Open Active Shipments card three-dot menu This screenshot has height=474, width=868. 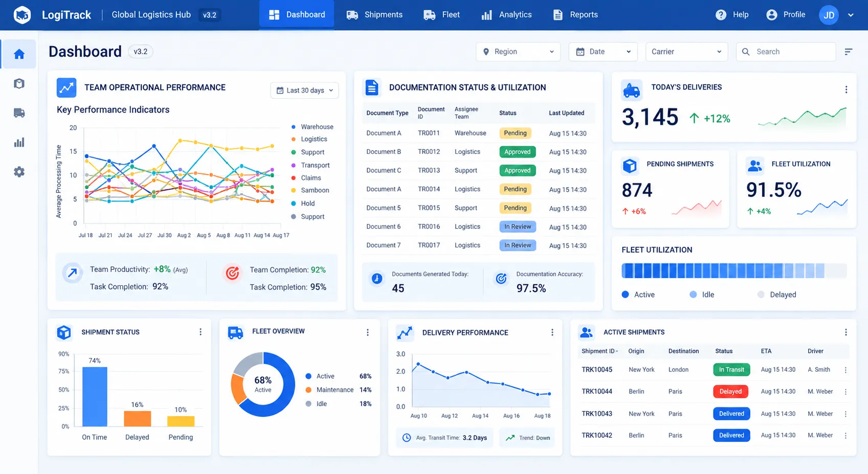[845, 332]
